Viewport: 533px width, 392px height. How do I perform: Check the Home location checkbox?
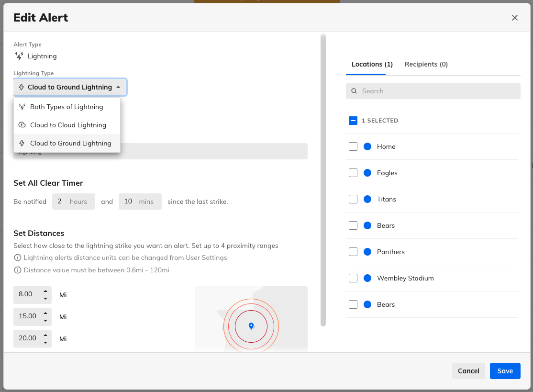[x=353, y=146]
